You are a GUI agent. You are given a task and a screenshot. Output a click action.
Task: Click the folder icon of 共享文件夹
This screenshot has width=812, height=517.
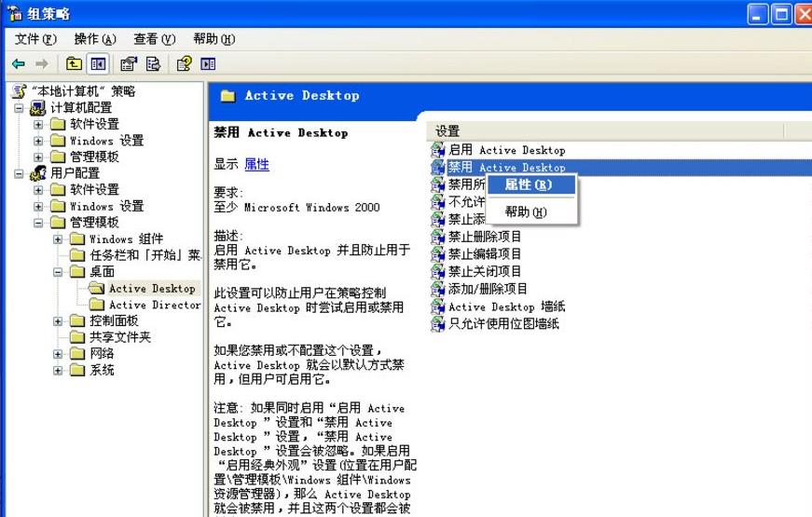click(x=77, y=337)
